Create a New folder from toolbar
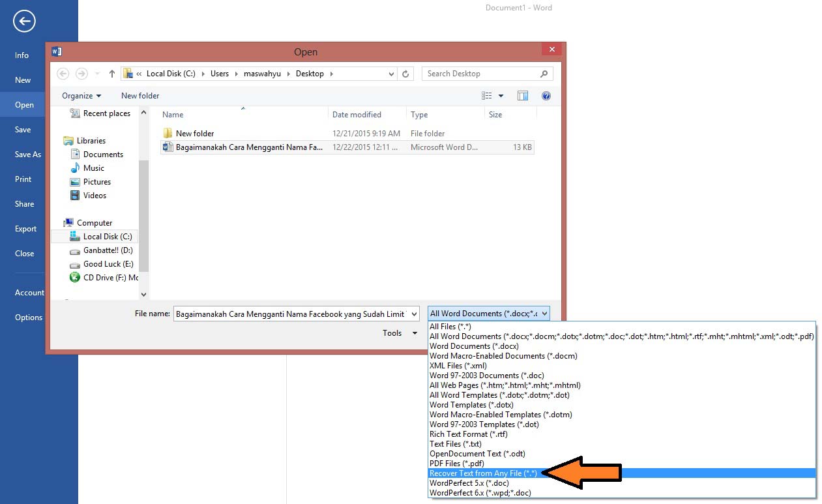Image resolution: width=822 pixels, height=504 pixels. (140, 96)
